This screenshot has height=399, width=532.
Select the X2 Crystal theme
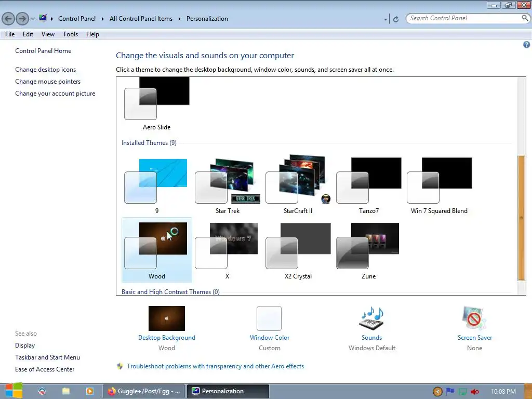click(x=298, y=250)
